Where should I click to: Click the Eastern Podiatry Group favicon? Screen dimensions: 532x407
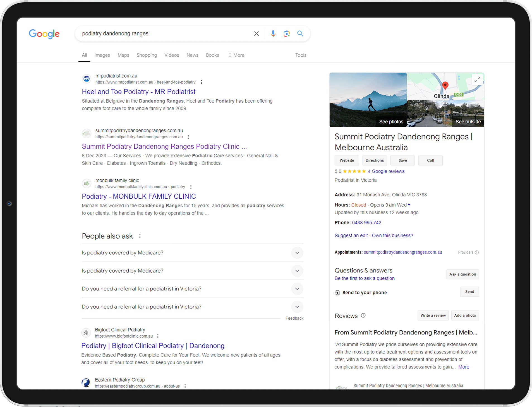(x=86, y=383)
